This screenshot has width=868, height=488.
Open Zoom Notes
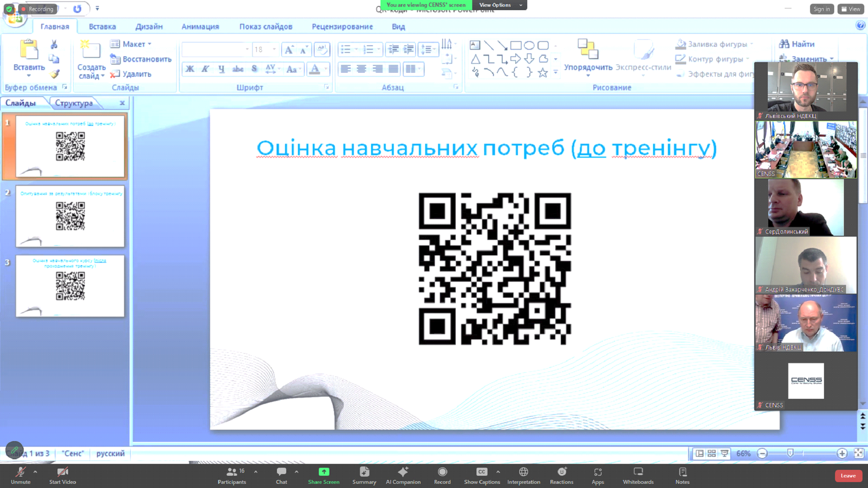coord(682,475)
